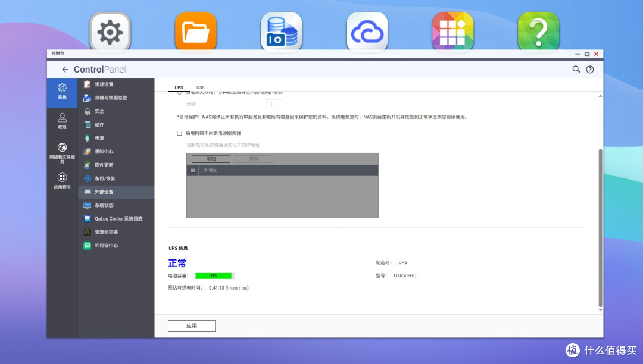Open the myQNAPcloud cloud desktop icon

point(367,32)
